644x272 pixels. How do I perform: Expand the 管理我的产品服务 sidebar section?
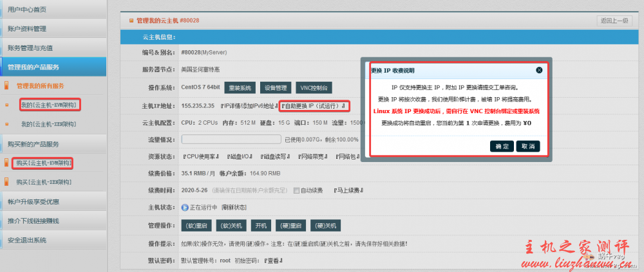coord(53,67)
